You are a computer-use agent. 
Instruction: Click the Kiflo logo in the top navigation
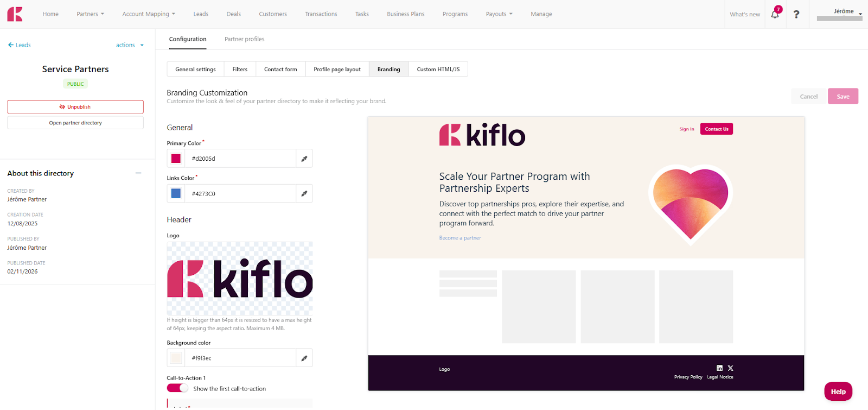pos(15,14)
